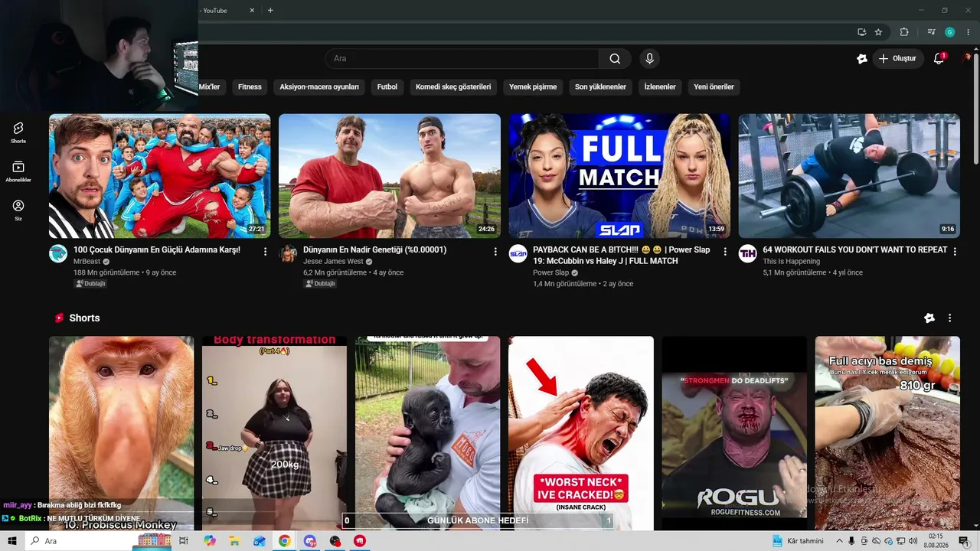
Task: Switch to Chrome on the taskbar
Action: 284,541
